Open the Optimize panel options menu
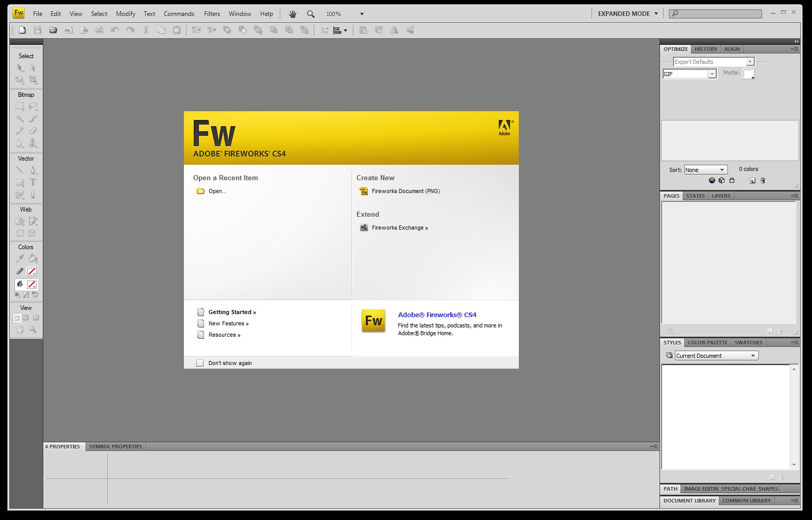812x520 pixels. click(795, 49)
